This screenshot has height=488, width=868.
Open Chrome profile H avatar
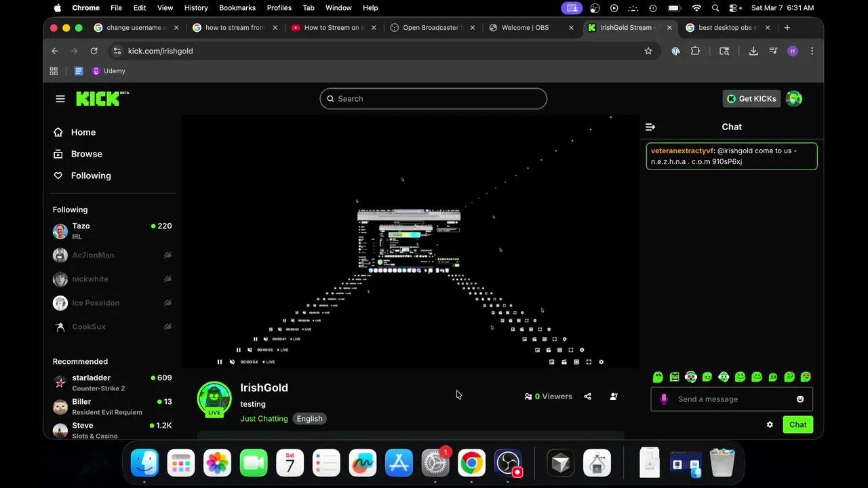click(x=793, y=51)
